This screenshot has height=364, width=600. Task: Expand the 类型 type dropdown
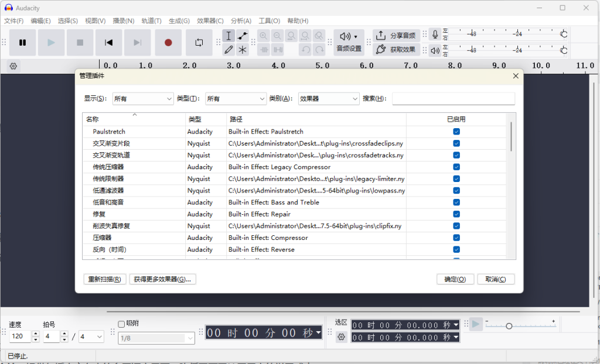coord(236,99)
